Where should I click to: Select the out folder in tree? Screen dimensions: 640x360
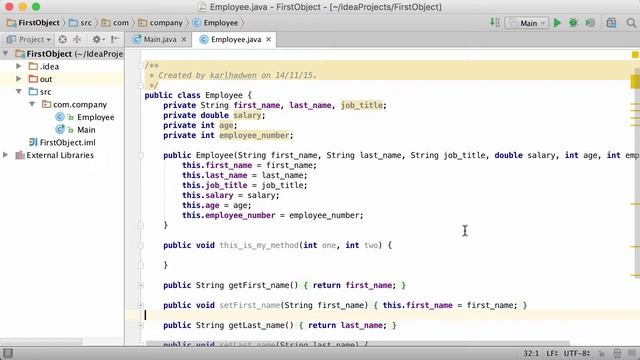pos(46,79)
